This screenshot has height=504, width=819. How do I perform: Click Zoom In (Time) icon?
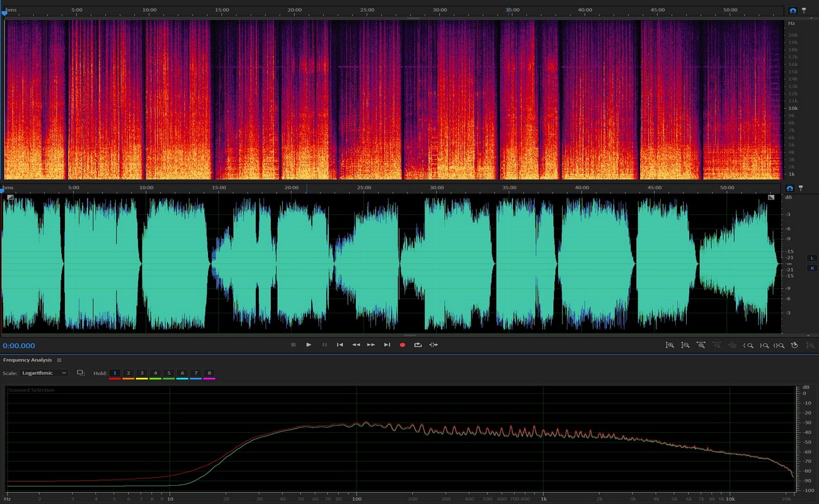701,345
